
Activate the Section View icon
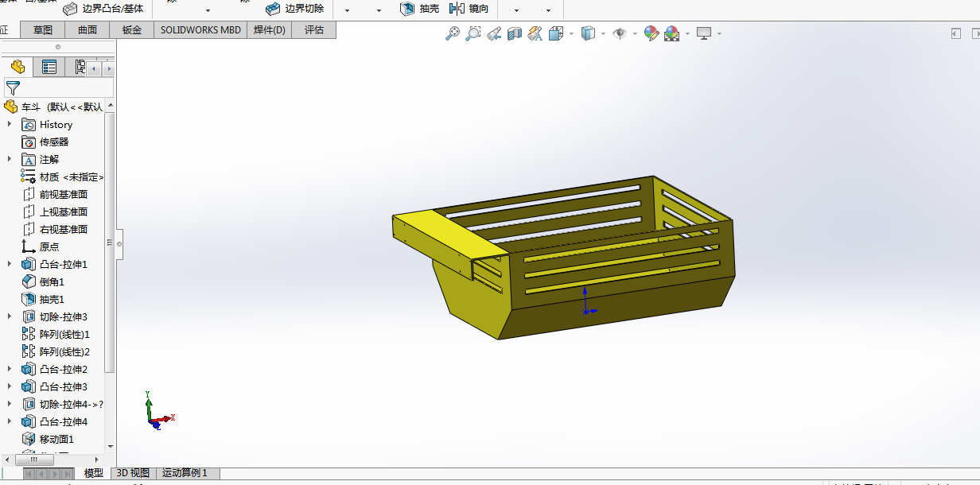pyautogui.click(x=515, y=33)
